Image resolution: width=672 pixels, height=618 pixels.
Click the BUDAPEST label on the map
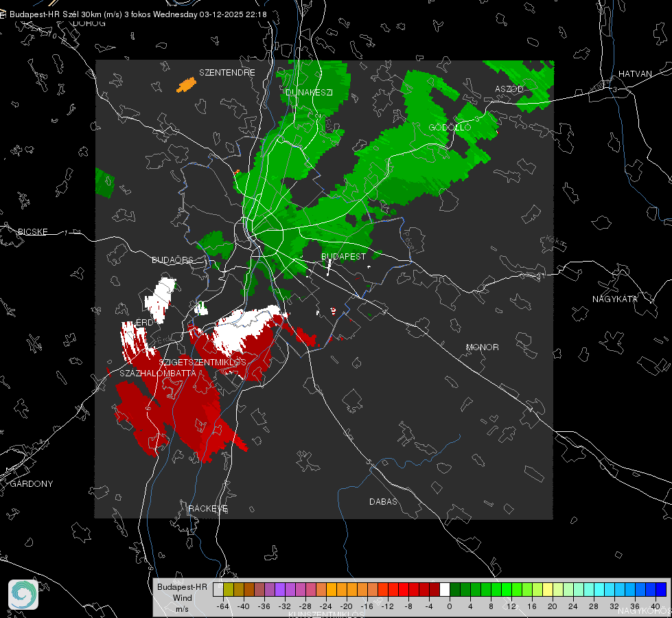(343, 256)
